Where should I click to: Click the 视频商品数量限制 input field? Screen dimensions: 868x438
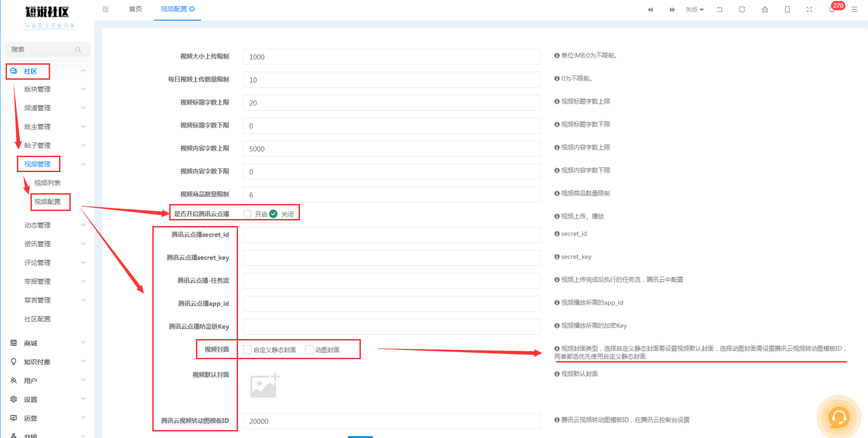pos(391,195)
